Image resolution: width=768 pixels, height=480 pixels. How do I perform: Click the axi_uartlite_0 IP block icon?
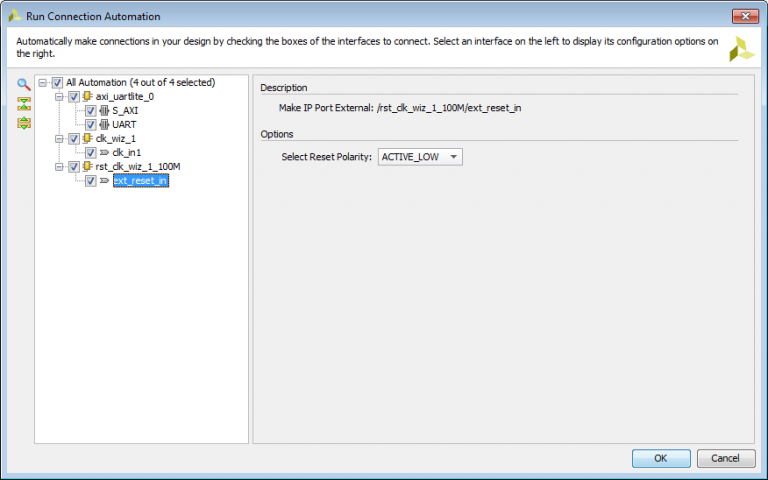87,96
